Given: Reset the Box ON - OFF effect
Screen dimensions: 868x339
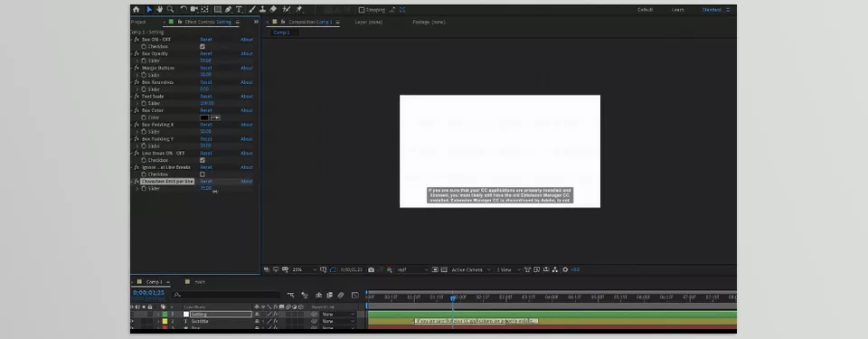Looking at the screenshot, I should pos(206,40).
